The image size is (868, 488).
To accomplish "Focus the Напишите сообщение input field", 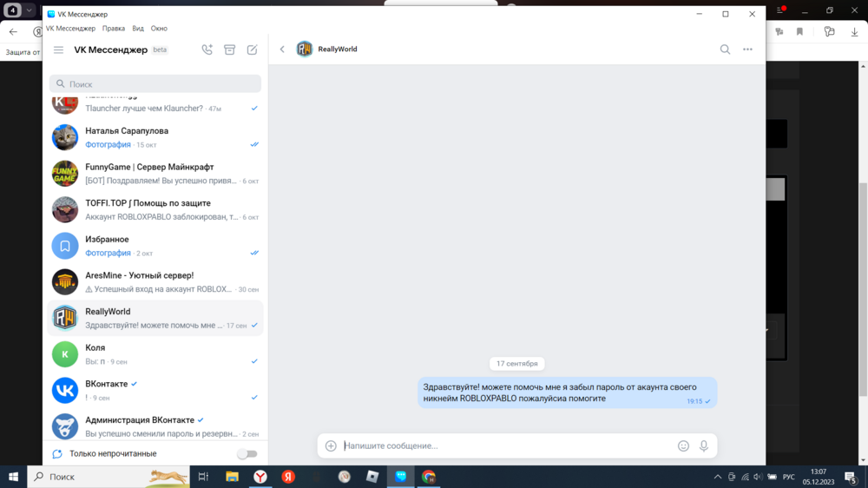I will coord(507,445).
